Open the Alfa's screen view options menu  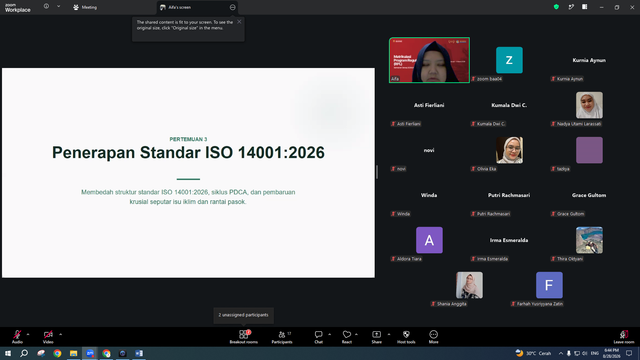pyautogui.click(x=232, y=7)
